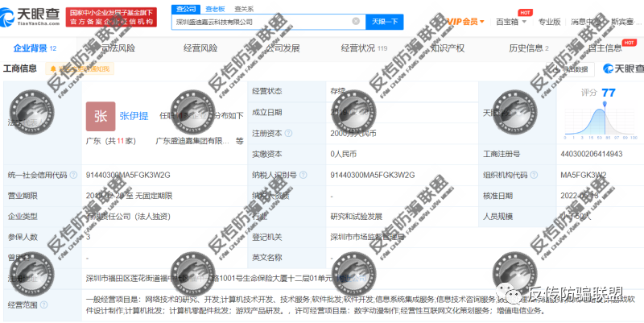The image size is (644, 323).
Task: Click the 登记机关 label
Action: (x=267, y=237)
